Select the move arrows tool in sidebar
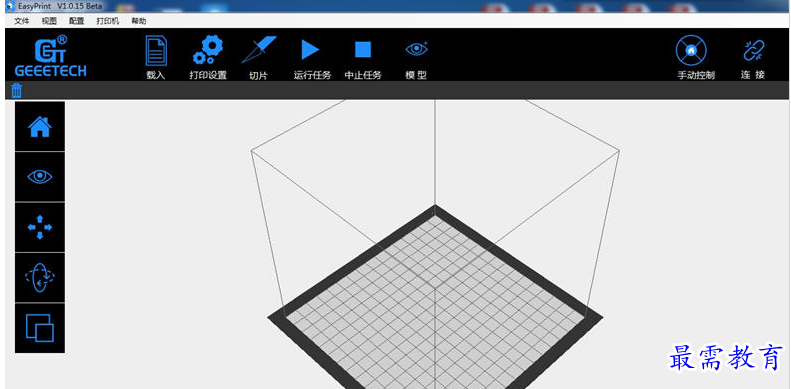791x389 pixels. 40,227
